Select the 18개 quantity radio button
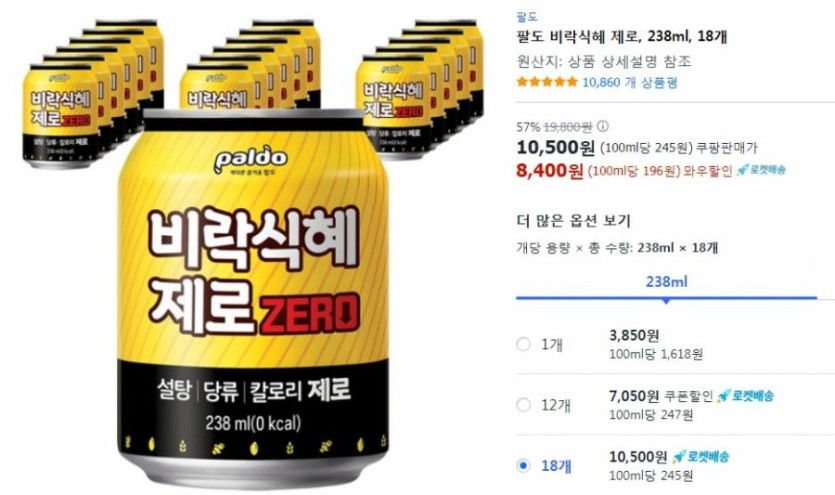 [x=523, y=466]
